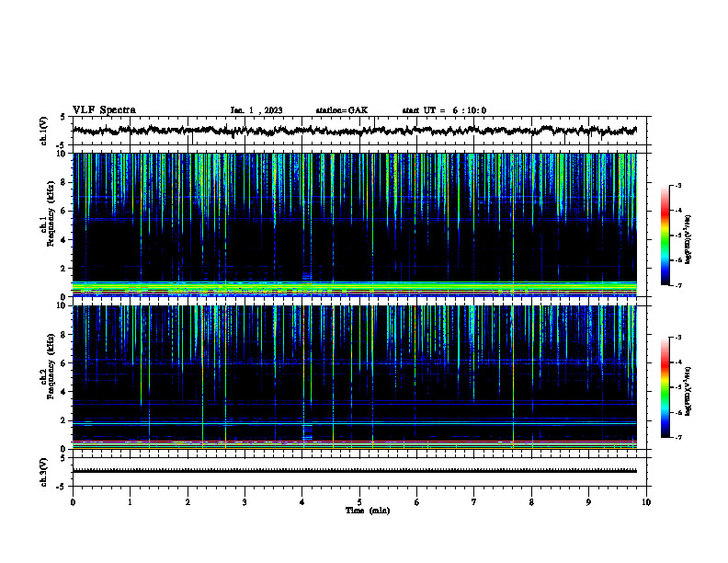Image resolution: width=728 pixels, height=563 pixels.
Task: Click the ch.2 color scale bar
Action: [665, 387]
